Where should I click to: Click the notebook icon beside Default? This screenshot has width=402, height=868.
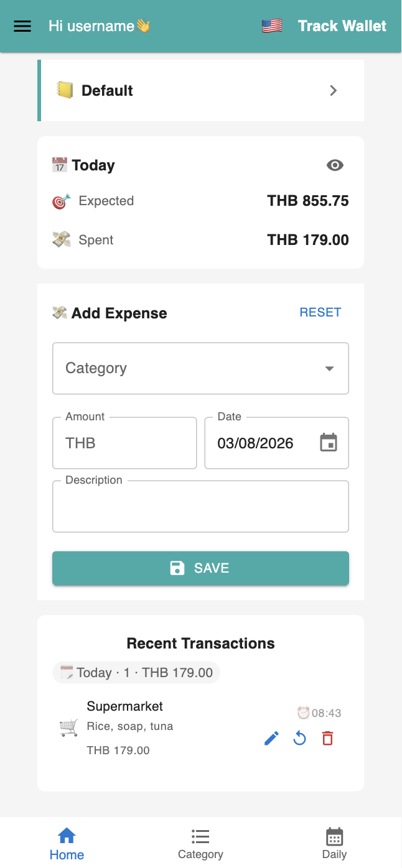point(65,90)
